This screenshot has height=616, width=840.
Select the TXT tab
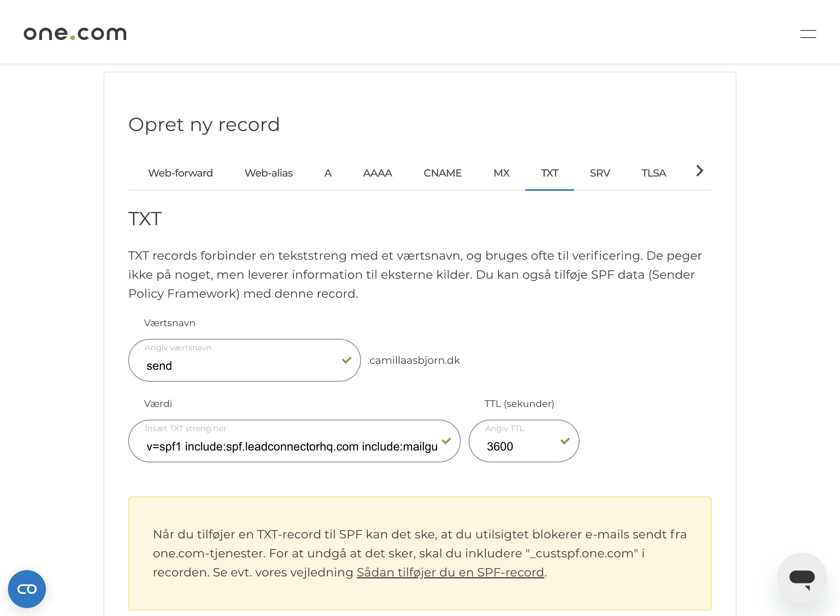549,173
